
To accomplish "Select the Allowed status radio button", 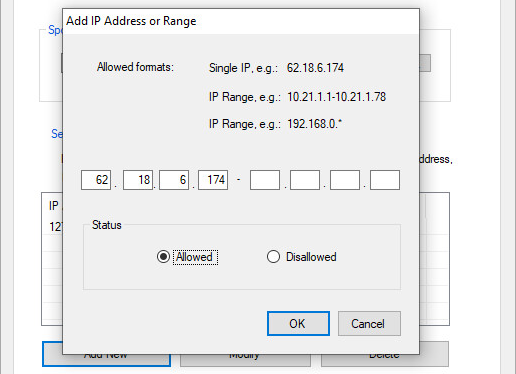I will tap(163, 257).
